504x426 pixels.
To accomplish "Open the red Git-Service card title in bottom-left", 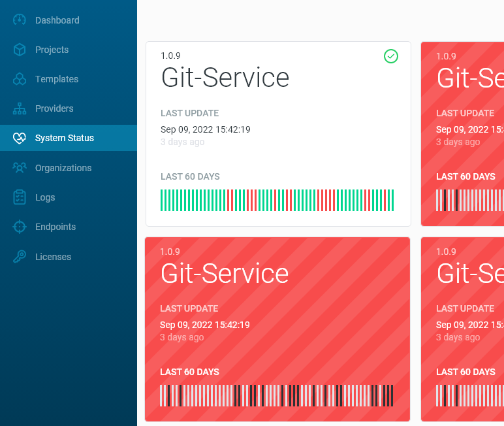I will tap(225, 273).
